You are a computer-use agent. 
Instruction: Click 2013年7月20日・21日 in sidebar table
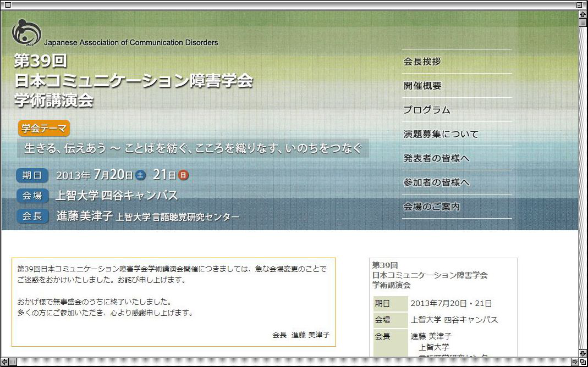[451, 303]
